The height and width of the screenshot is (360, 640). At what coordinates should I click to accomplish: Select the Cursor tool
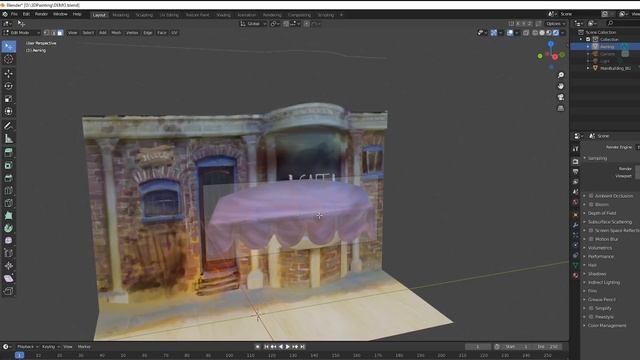point(9,60)
